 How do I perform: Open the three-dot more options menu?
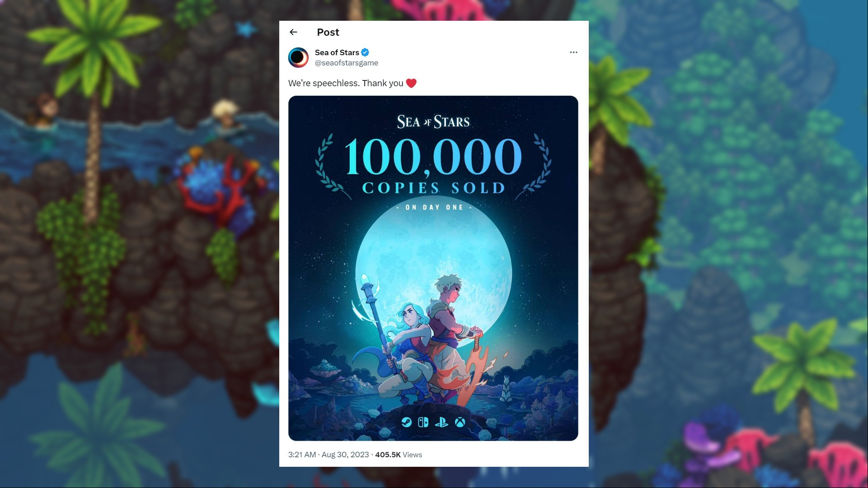tap(573, 52)
